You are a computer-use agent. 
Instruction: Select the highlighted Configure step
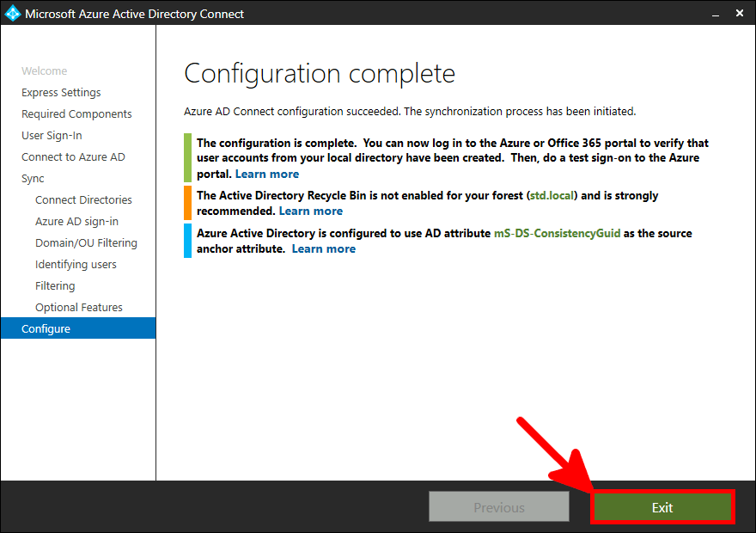46,328
